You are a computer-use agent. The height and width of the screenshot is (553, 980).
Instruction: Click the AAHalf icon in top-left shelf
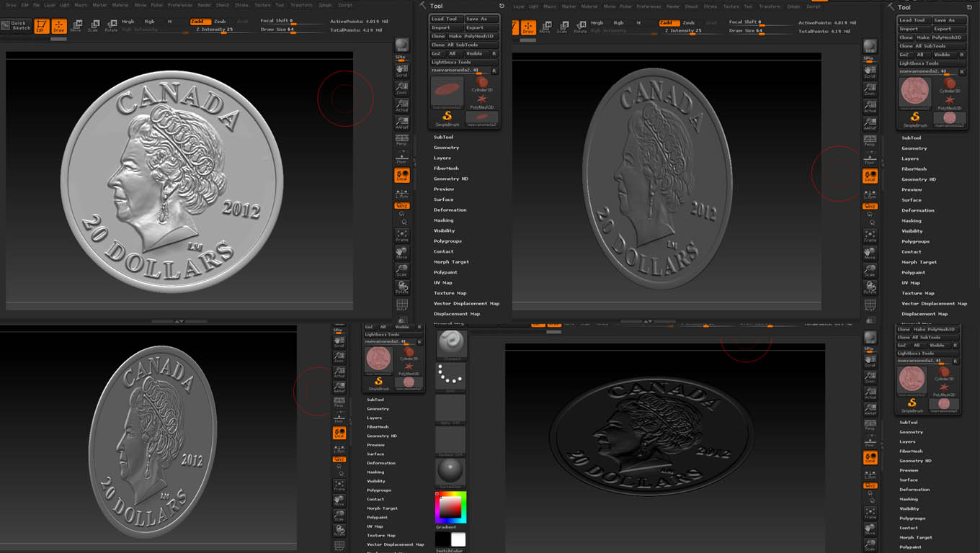tap(402, 123)
